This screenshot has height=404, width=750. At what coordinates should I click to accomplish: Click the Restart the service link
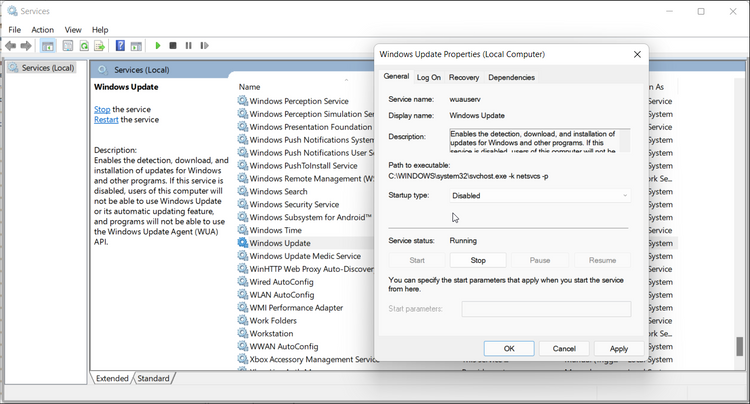coord(106,120)
